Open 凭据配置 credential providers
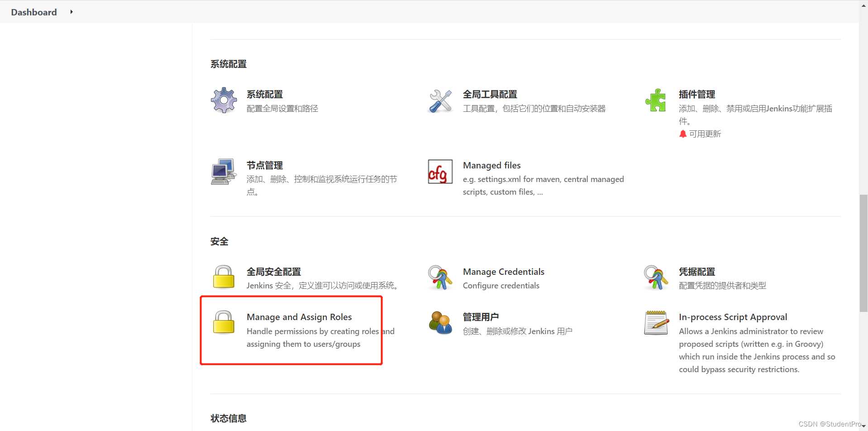Viewport: 868px width, 431px height. tap(696, 272)
